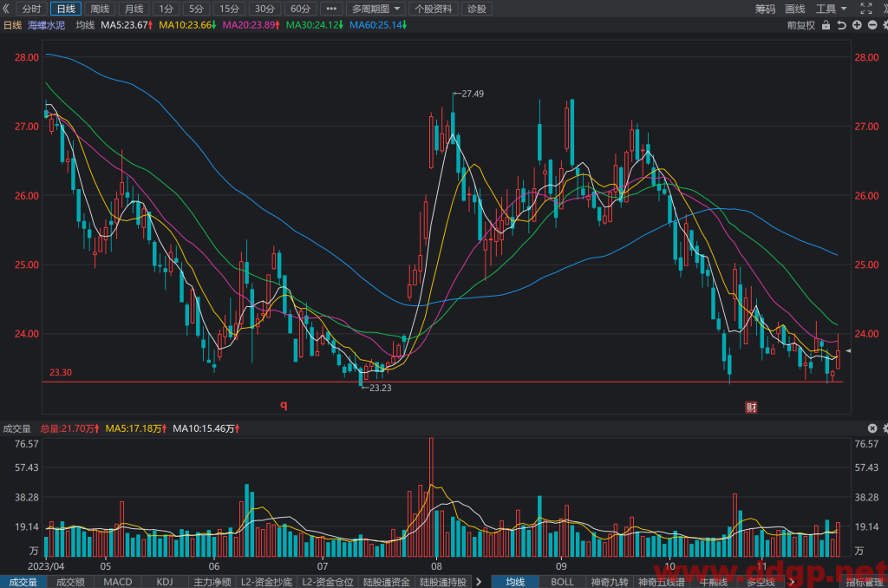The height and width of the screenshot is (588, 888).
Task: Click the 23.23 low price annotation
Action: [x=380, y=388]
